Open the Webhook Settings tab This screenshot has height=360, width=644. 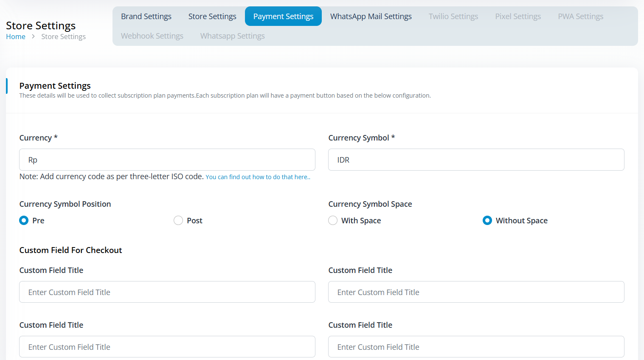pyautogui.click(x=152, y=36)
